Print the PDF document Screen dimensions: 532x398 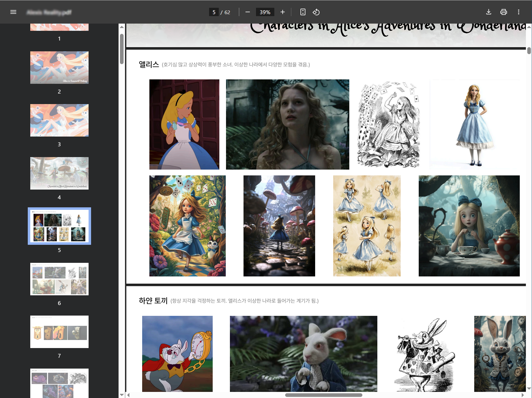pyautogui.click(x=504, y=12)
